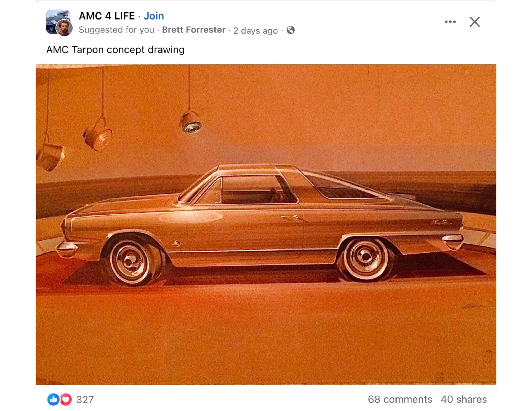Join the AMC 4 LIFE group

(154, 16)
